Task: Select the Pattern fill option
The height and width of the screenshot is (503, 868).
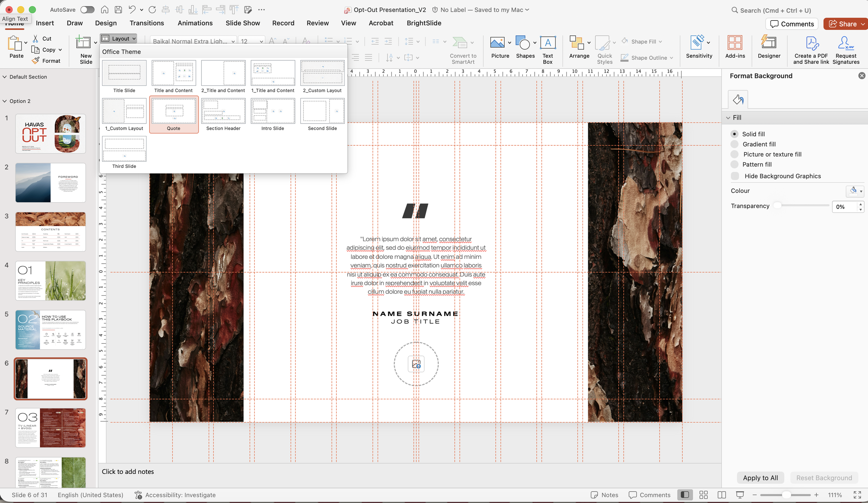Action: click(x=734, y=164)
